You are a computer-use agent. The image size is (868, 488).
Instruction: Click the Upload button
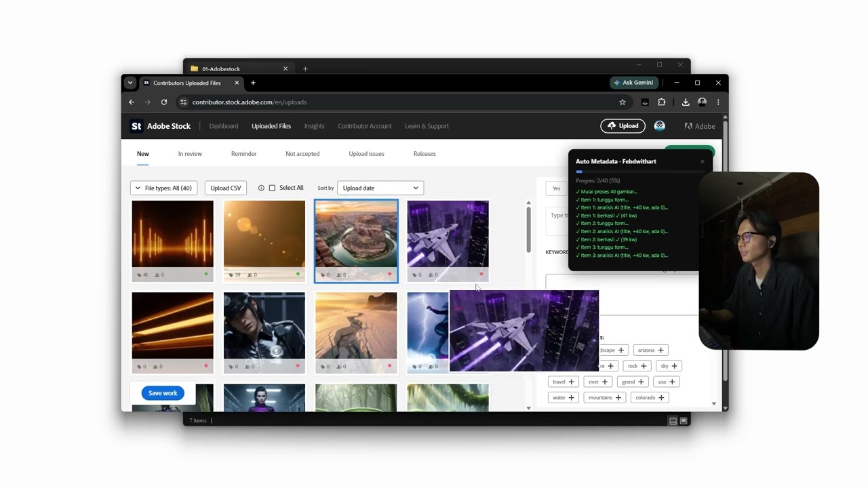point(623,126)
